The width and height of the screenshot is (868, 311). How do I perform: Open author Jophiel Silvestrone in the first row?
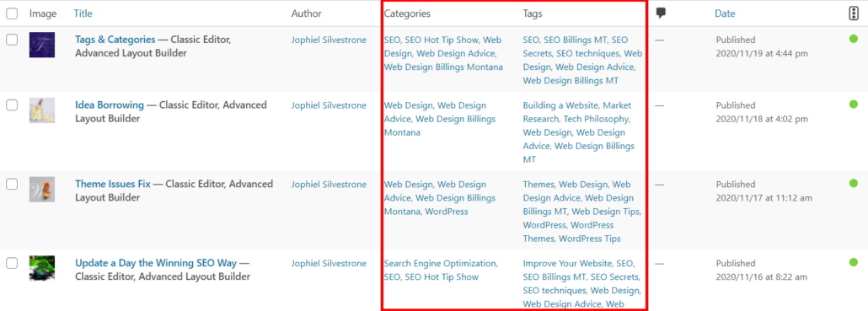[329, 40]
